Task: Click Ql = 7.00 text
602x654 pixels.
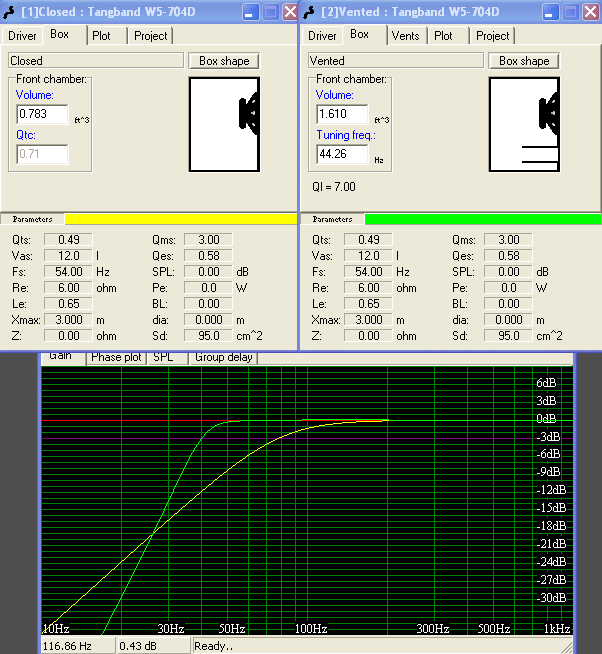Action: (x=334, y=187)
